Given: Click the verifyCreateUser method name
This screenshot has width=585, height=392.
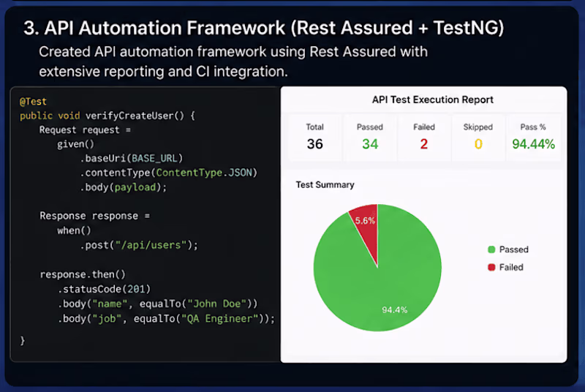Looking at the screenshot, I should pyautogui.click(x=129, y=116).
